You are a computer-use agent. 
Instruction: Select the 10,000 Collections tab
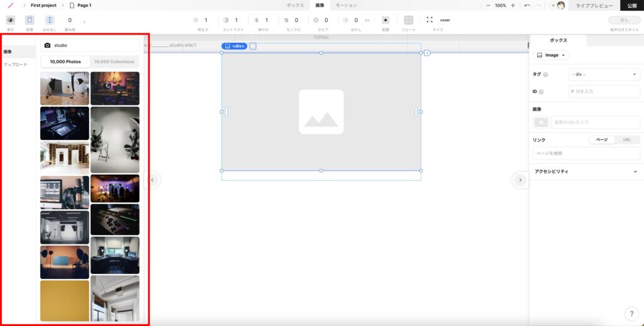(114, 62)
